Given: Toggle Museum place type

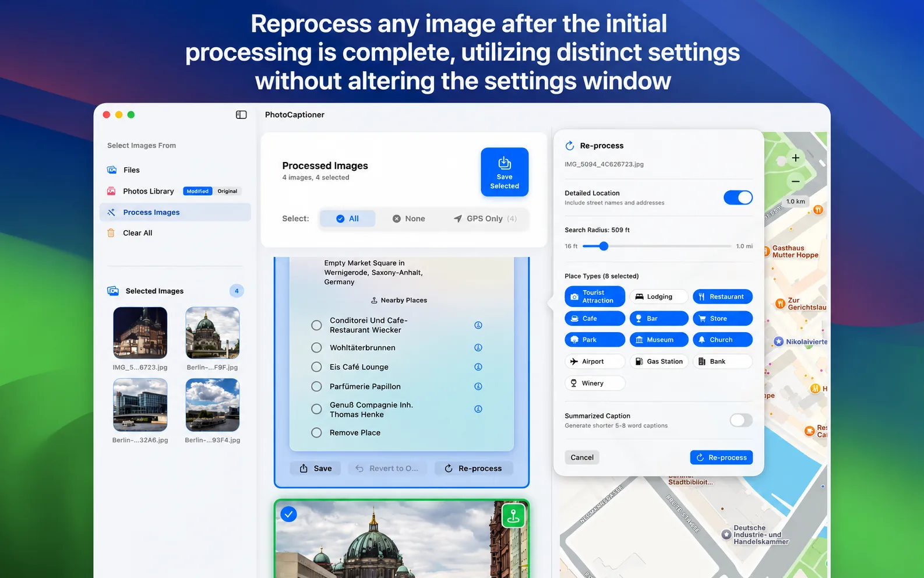Looking at the screenshot, I should click(658, 340).
